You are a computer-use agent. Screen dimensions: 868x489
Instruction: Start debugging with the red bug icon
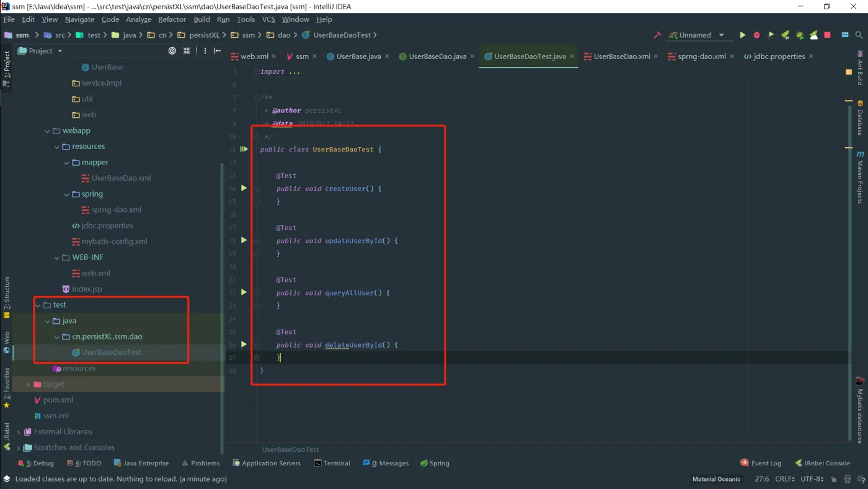click(756, 35)
